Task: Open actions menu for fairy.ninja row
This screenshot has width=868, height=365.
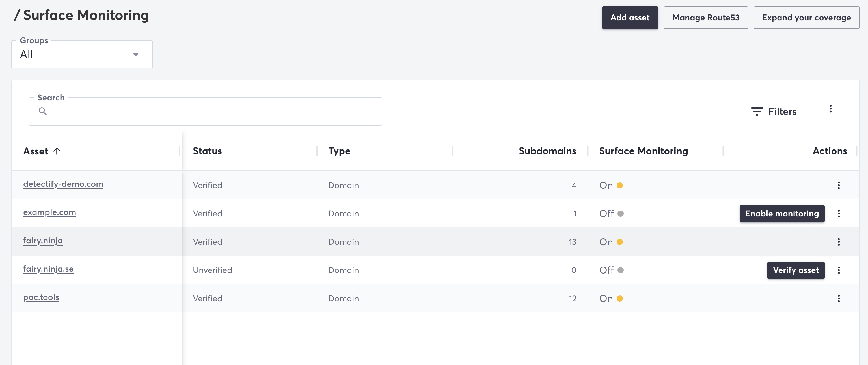Action: coord(838,242)
